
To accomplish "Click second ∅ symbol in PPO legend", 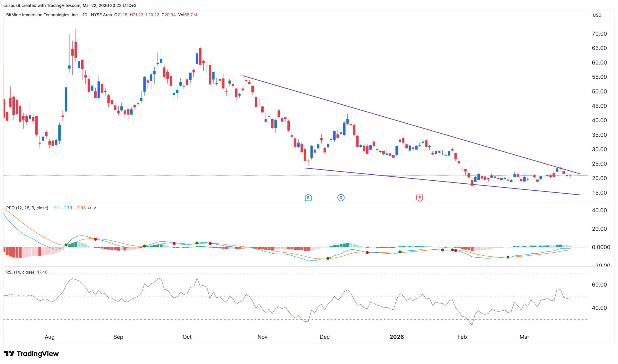I will click(95, 208).
